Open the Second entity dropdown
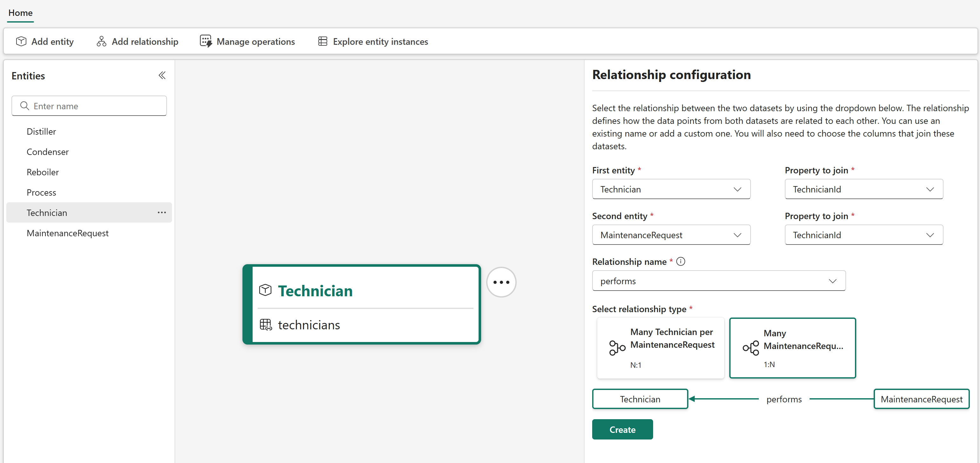Screen dimensions: 980x463 (671, 235)
